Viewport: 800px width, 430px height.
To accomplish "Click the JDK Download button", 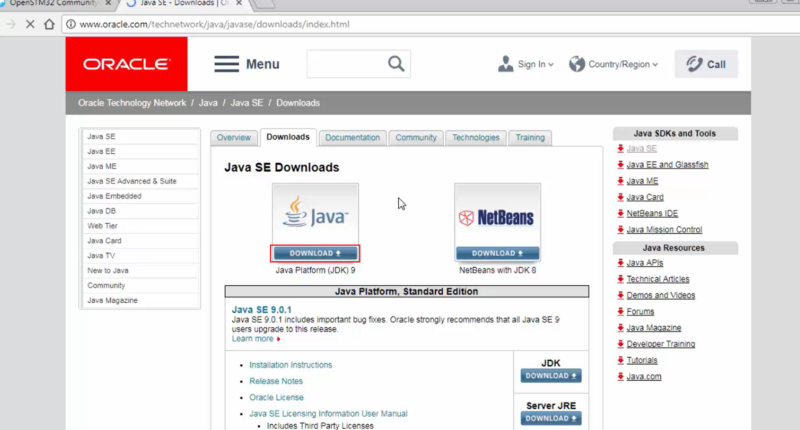I will pos(551,376).
